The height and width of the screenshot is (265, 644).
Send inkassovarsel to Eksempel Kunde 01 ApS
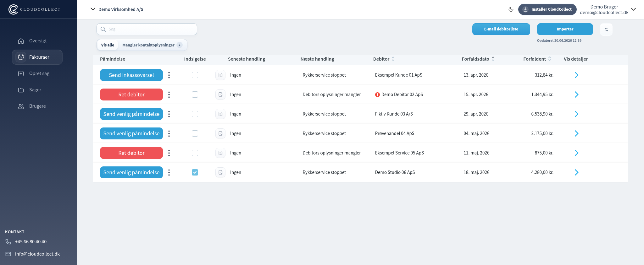131,75
